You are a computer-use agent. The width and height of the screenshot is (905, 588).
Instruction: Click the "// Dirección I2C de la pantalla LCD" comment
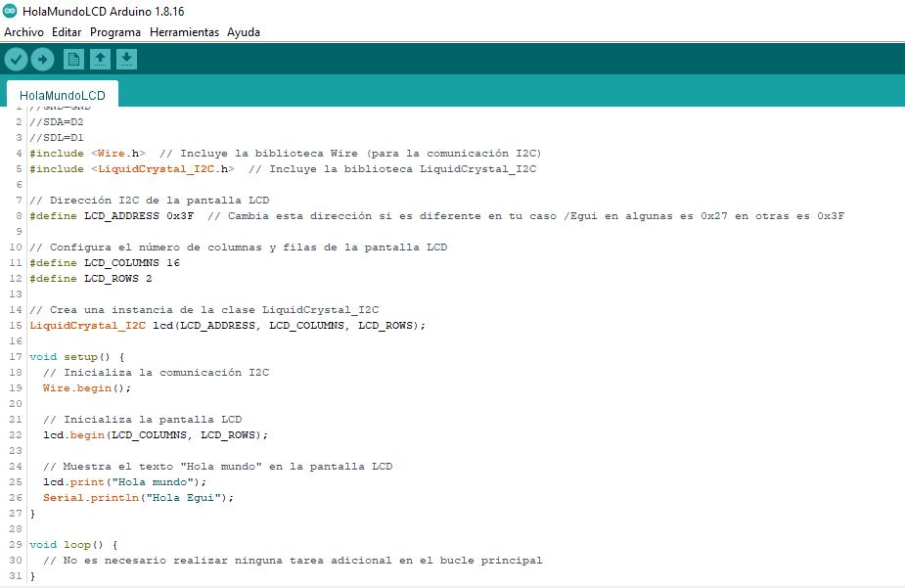(150, 201)
